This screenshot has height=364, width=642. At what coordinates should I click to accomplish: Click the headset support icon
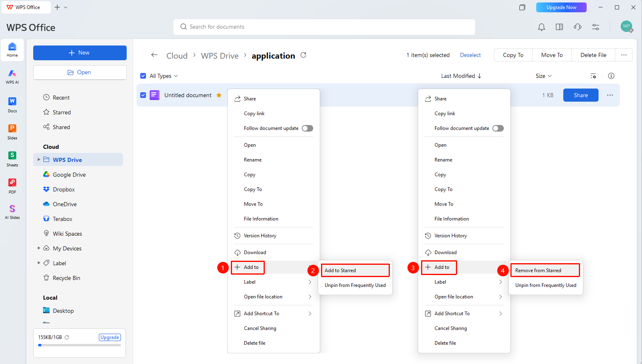[578, 27]
